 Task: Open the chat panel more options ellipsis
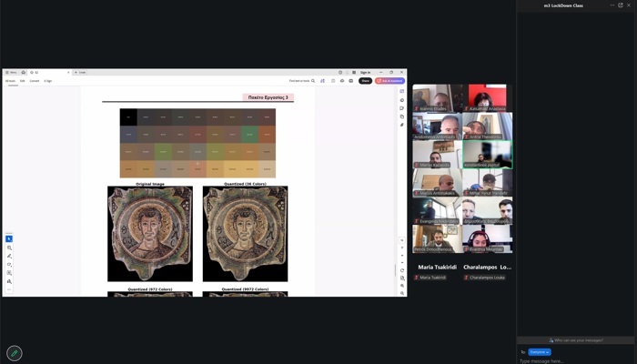(612, 5)
